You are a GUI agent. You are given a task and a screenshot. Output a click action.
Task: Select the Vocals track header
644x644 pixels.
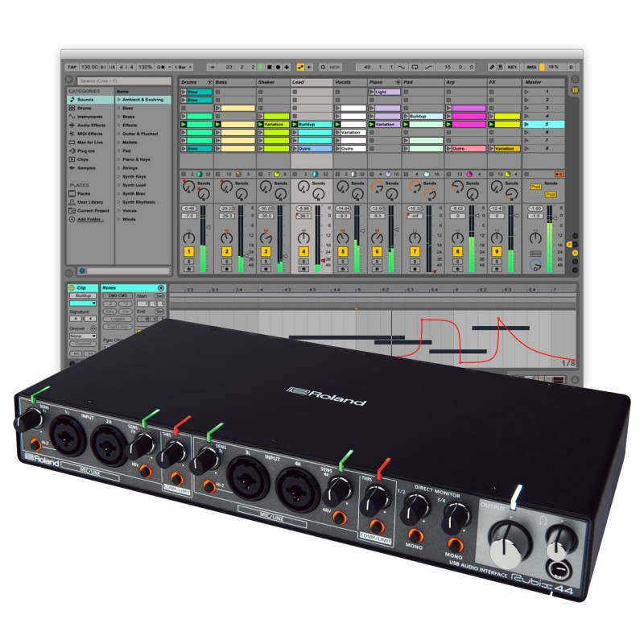[x=350, y=82]
